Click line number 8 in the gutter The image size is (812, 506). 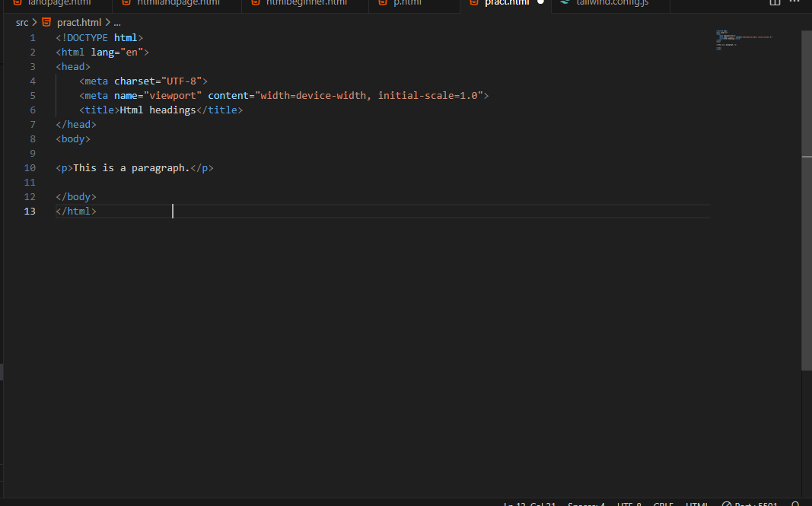tap(33, 138)
